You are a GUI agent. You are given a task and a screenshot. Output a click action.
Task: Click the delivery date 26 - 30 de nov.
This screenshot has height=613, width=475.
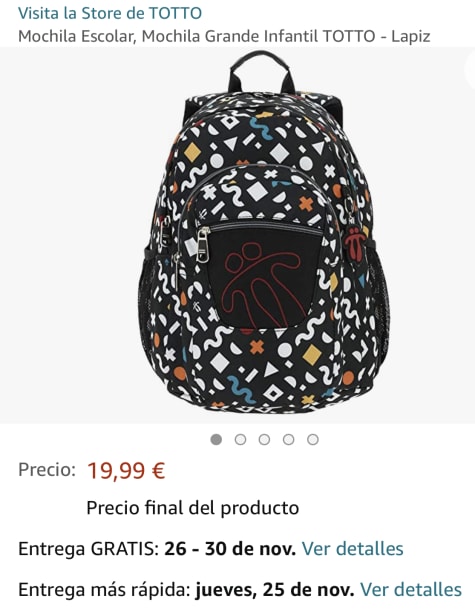[x=230, y=548]
